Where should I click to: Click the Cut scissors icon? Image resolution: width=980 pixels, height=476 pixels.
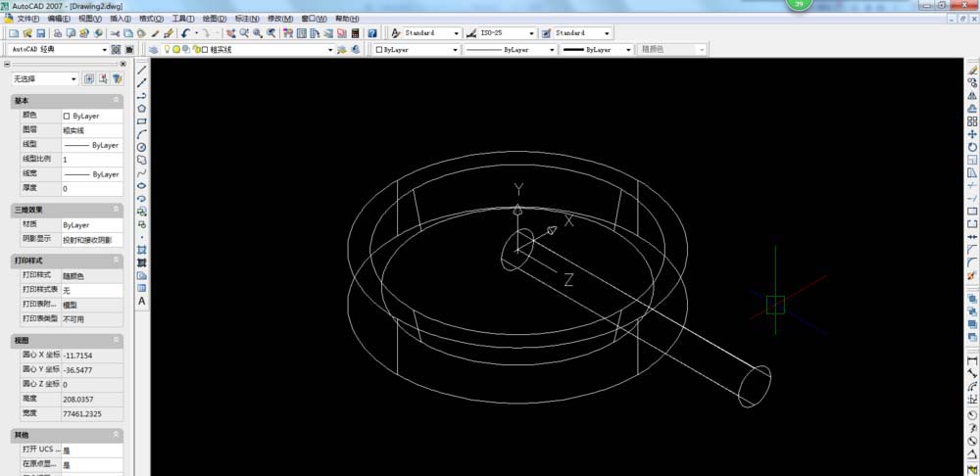(x=115, y=33)
